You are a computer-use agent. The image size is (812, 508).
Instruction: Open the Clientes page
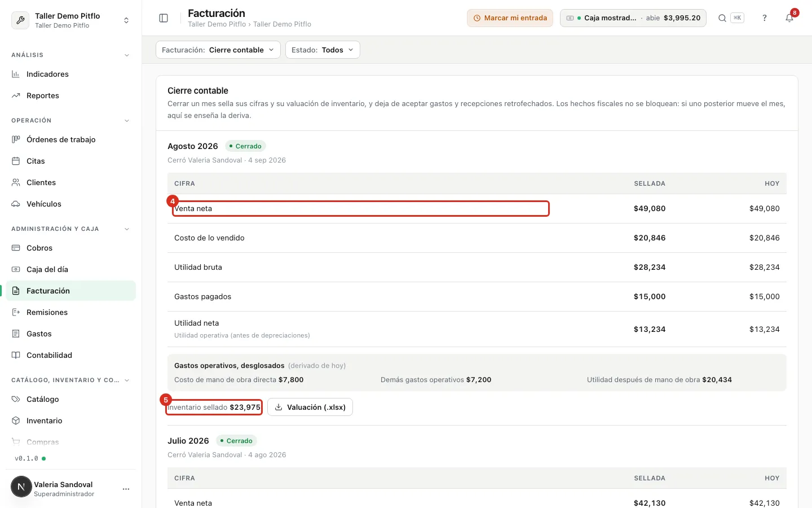click(71, 182)
